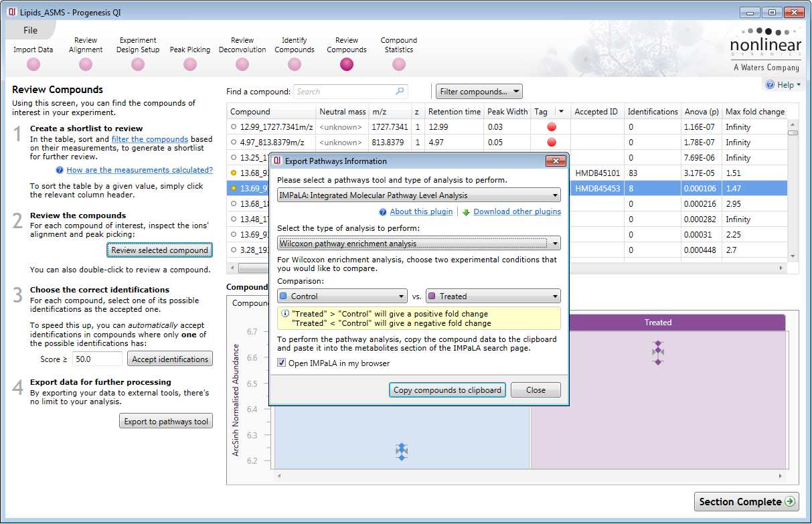Click the Score threshold field 50.0
812x524 pixels.
tap(97, 359)
